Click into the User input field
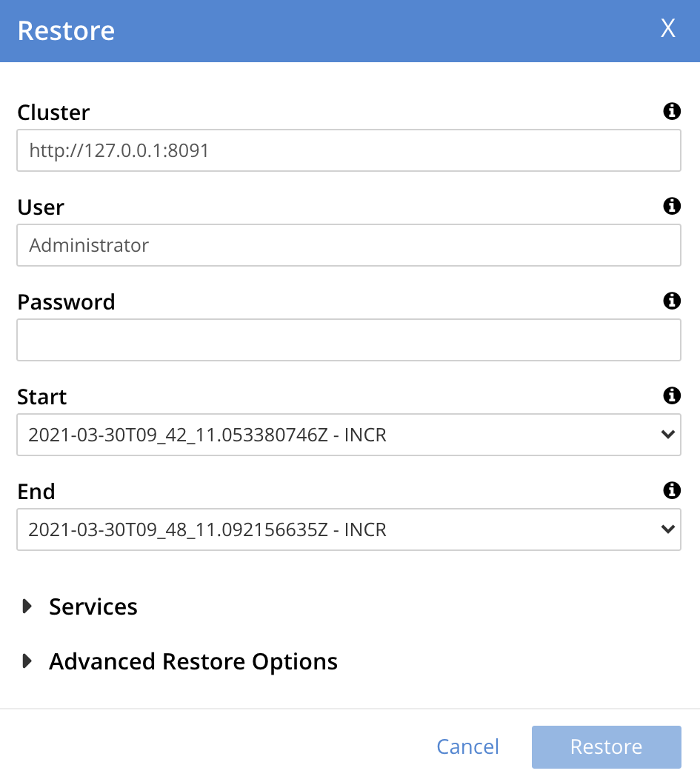 click(348, 245)
